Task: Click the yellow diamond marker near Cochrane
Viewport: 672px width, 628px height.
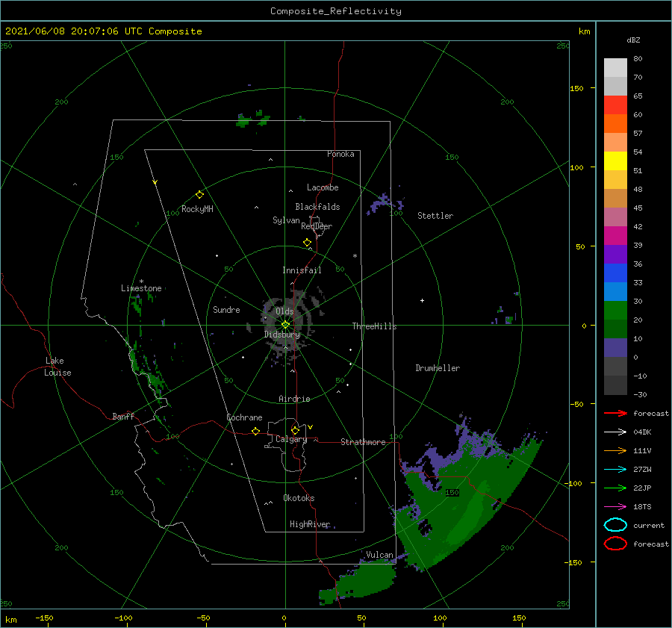Action: point(256,432)
